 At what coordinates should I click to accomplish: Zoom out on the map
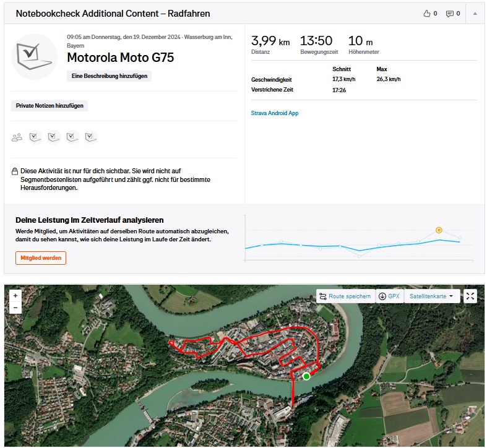[15, 308]
